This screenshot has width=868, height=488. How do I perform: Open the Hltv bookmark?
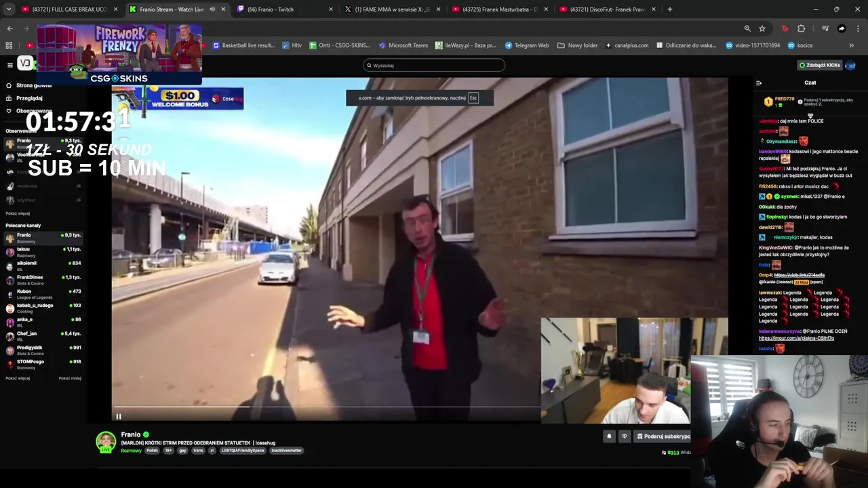coord(292,45)
